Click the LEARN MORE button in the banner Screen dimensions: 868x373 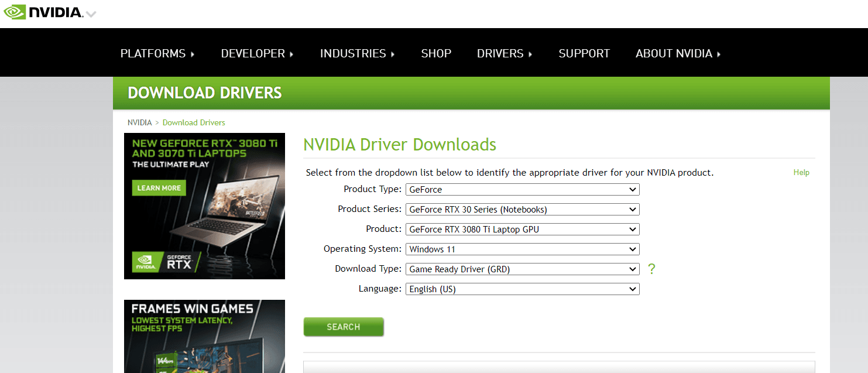(159, 187)
